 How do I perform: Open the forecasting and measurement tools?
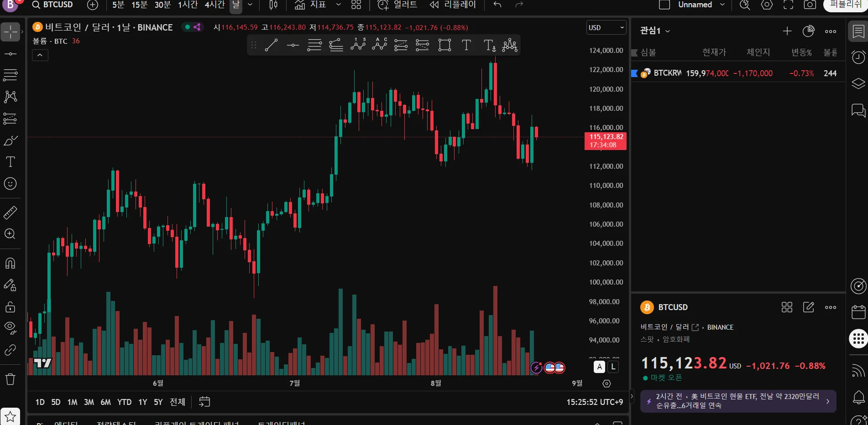[10, 118]
